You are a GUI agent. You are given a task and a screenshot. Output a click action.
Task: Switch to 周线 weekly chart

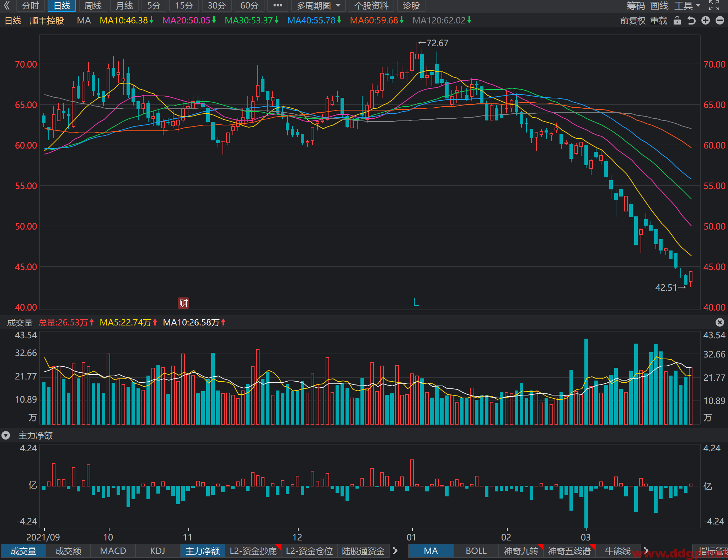pyautogui.click(x=93, y=6)
